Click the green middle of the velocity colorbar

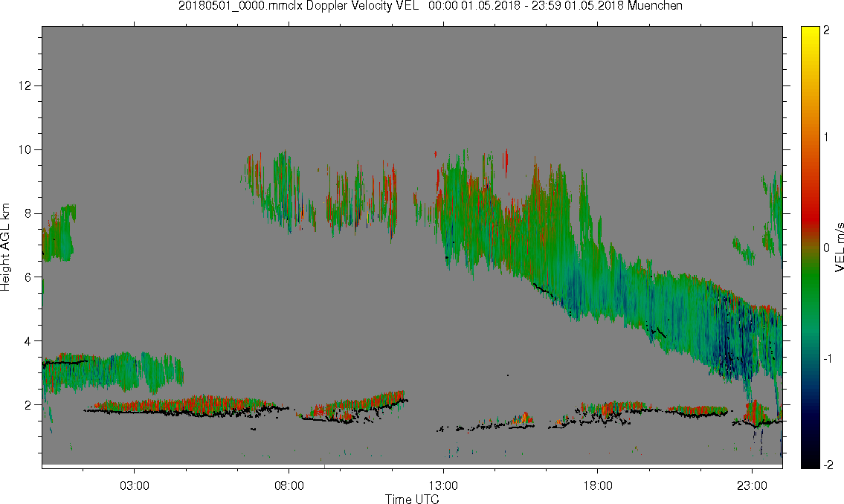coord(810,274)
